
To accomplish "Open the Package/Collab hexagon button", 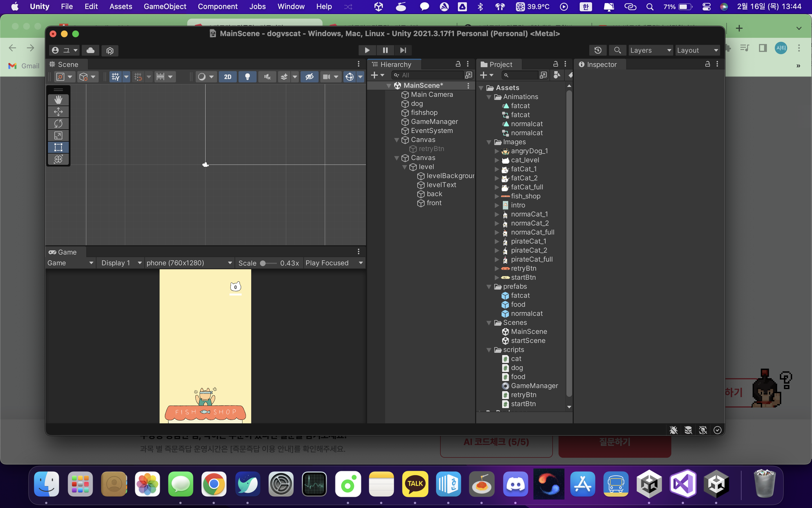I will (110, 51).
